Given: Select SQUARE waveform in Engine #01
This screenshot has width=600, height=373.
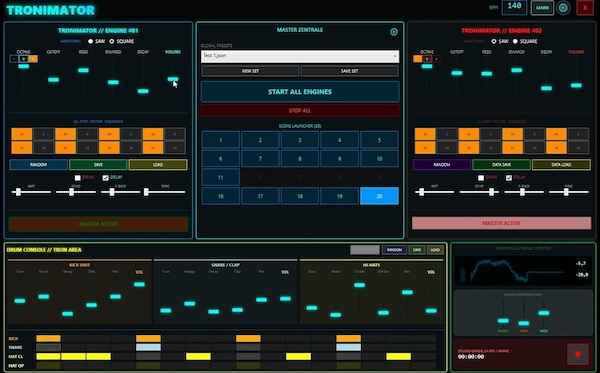Looking at the screenshot, I should tap(112, 41).
